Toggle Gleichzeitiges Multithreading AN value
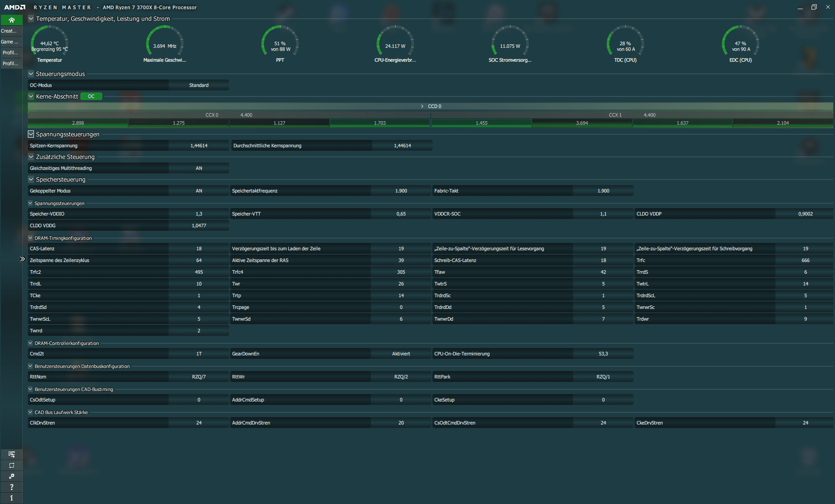Viewport: 835px width, 504px height. point(199,168)
